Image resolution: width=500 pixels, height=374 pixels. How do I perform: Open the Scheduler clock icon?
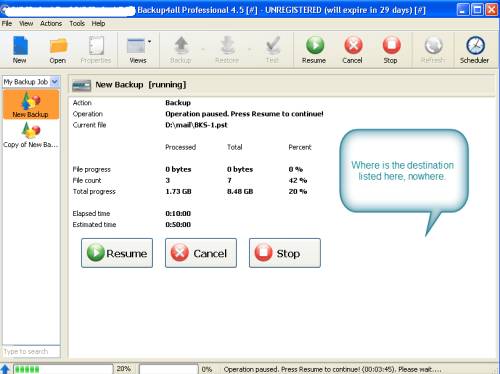pos(475,45)
